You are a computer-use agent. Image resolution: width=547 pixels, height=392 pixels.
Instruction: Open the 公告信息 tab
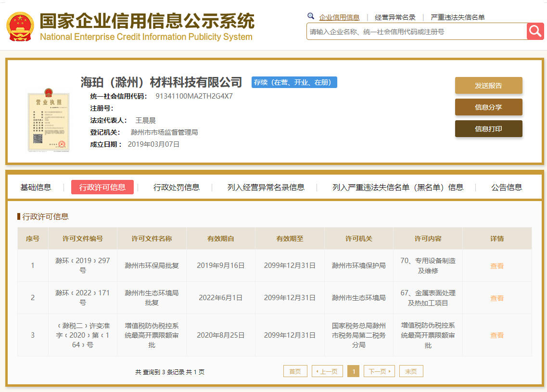[x=506, y=188]
